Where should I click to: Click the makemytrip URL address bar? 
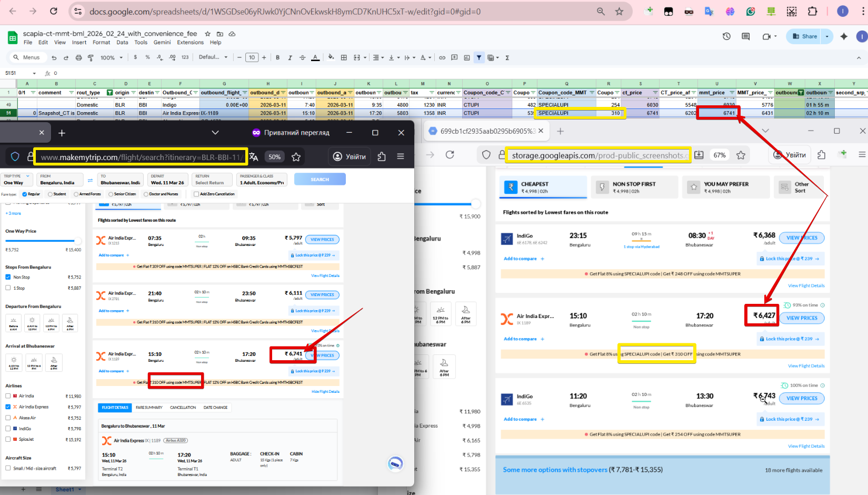[141, 157]
